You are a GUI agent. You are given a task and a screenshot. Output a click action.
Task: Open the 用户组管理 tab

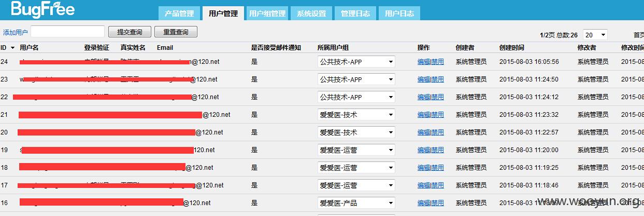(x=267, y=14)
